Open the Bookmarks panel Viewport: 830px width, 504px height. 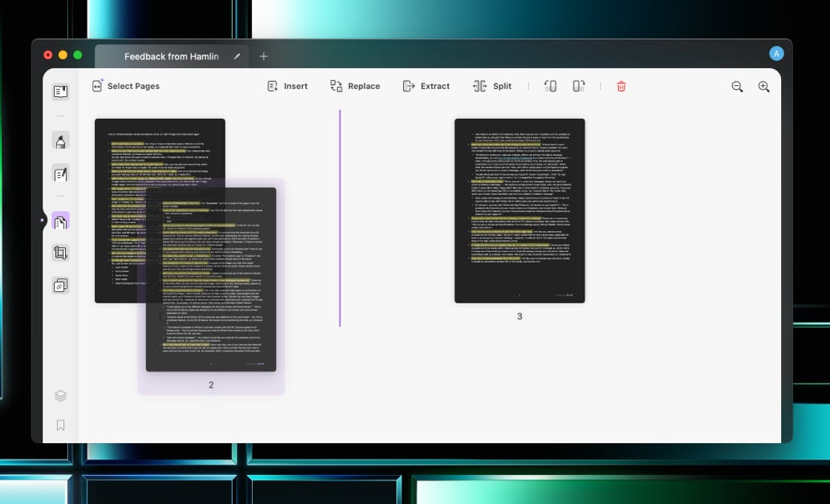[60, 425]
